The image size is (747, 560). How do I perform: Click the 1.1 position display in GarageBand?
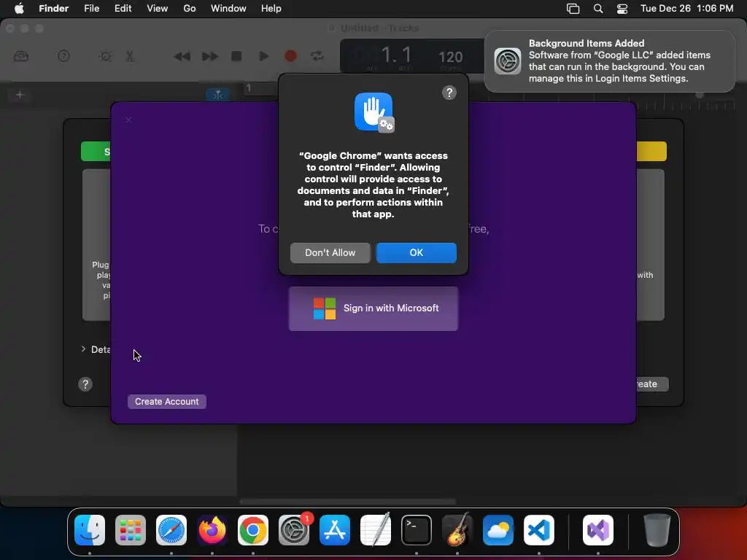[x=396, y=55]
